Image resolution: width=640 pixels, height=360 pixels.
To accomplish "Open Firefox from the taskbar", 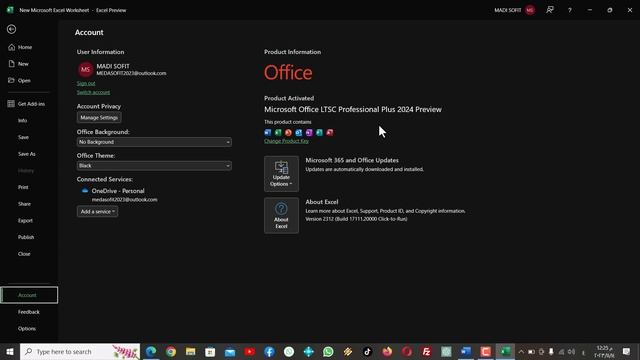I will pyautogui.click(x=387, y=351).
